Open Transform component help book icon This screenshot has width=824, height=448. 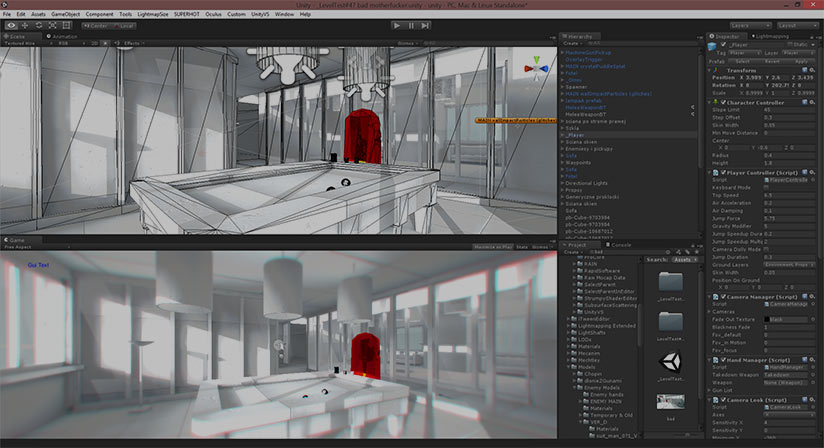(x=805, y=70)
